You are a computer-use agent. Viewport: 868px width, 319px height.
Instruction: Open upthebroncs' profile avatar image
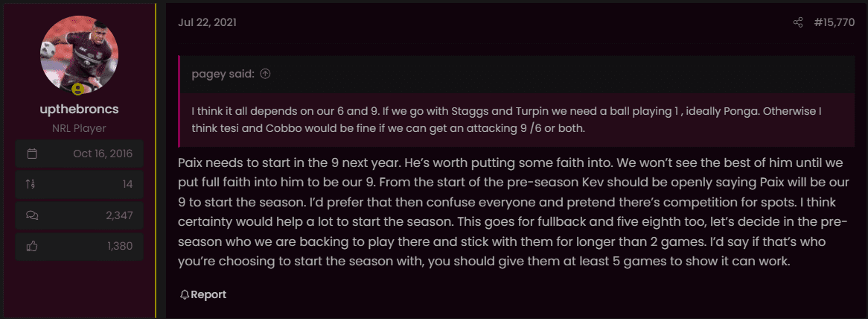pos(79,54)
